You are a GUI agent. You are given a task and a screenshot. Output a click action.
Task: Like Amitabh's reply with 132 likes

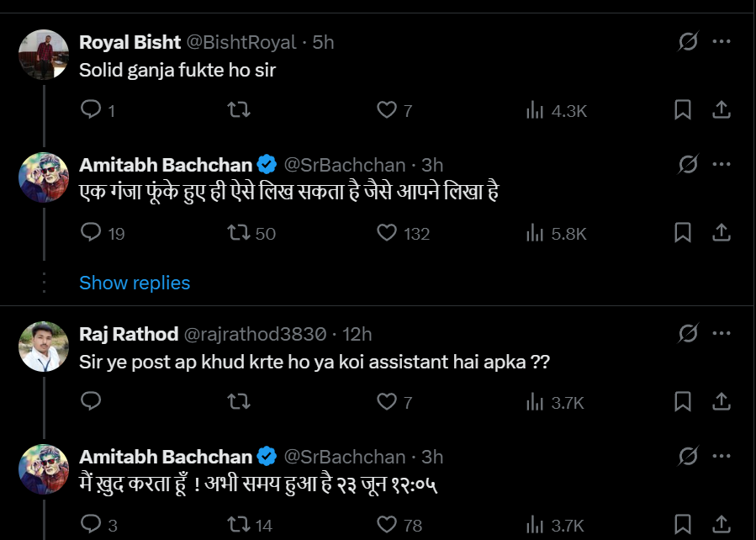pyautogui.click(x=386, y=233)
